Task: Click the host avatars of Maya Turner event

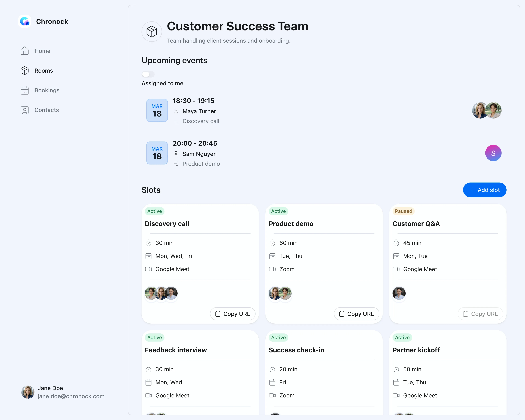Action: 487,110
